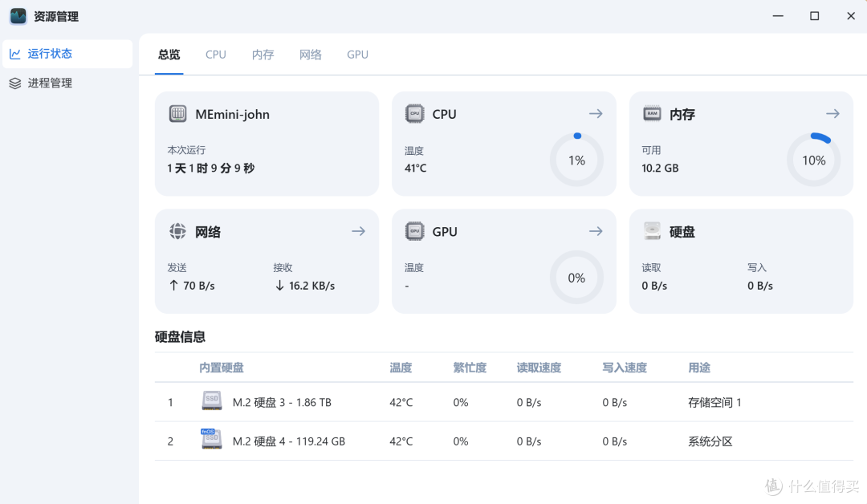Click the GPU 0% usage ring
This screenshot has height=504, width=867.
pos(576,278)
